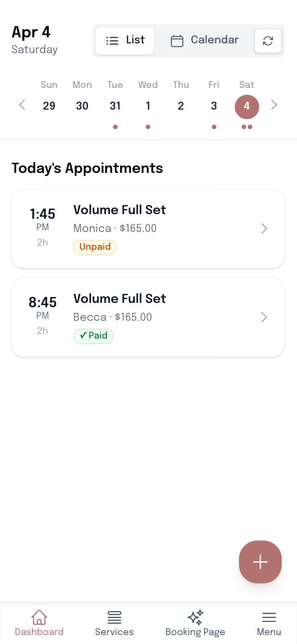Select Tuesday 31 in week strip
Screen dimensions: 297x644
coord(115,106)
